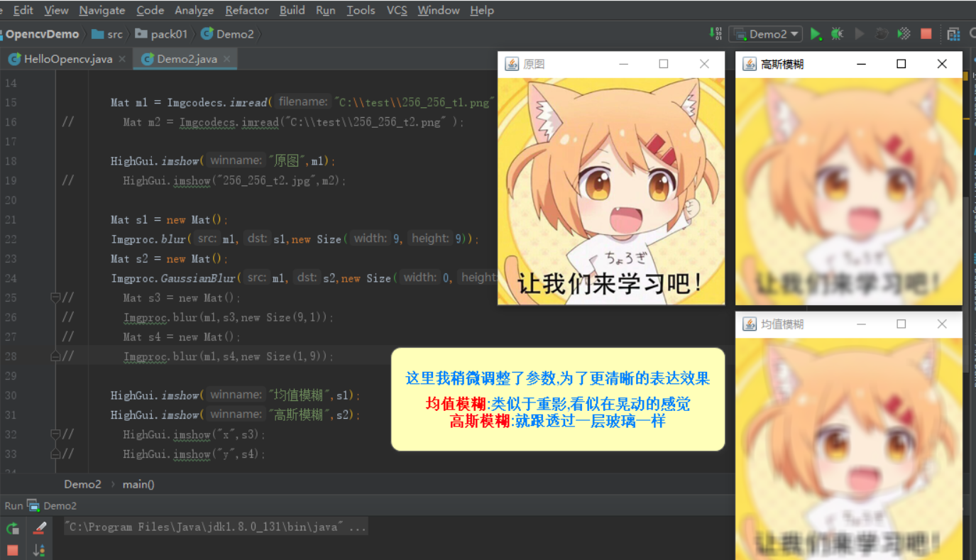
Task: Open the Demo2 run configuration dropdown
Action: pyautogui.click(x=767, y=33)
